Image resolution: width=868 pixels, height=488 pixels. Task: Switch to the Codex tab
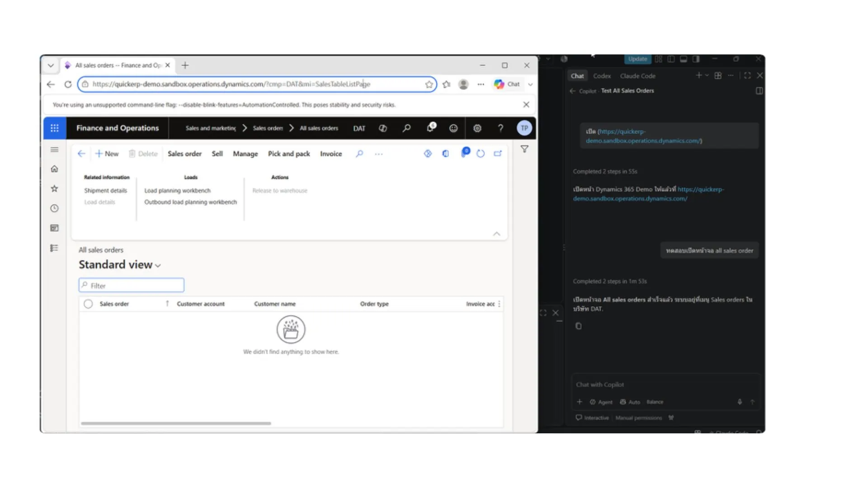pyautogui.click(x=602, y=76)
